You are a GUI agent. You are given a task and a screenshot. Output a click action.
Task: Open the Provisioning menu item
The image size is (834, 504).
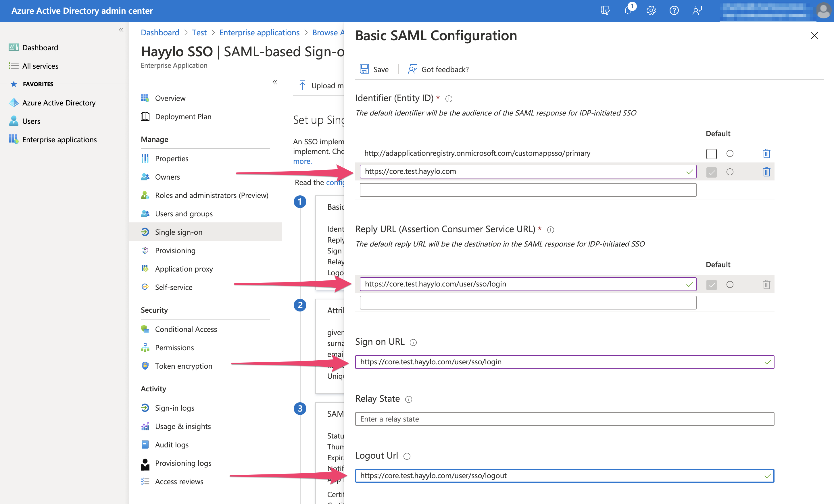tap(175, 251)
